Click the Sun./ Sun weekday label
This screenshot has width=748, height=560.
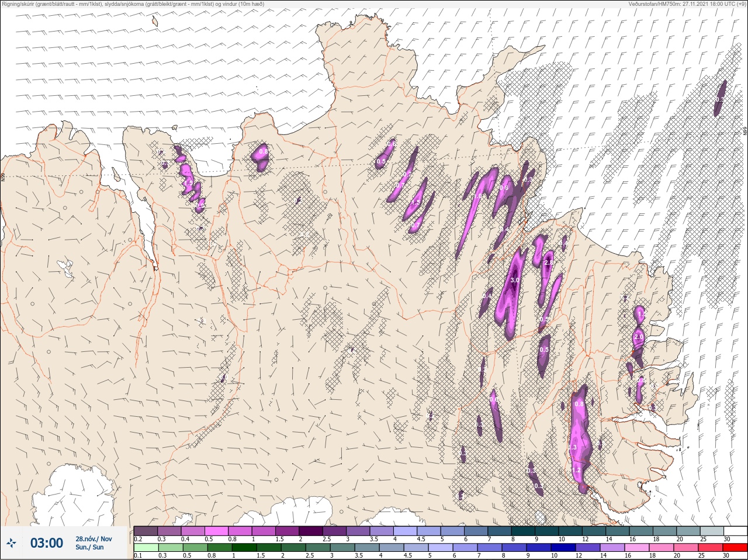pyautogui.click(x=89, y=547)
